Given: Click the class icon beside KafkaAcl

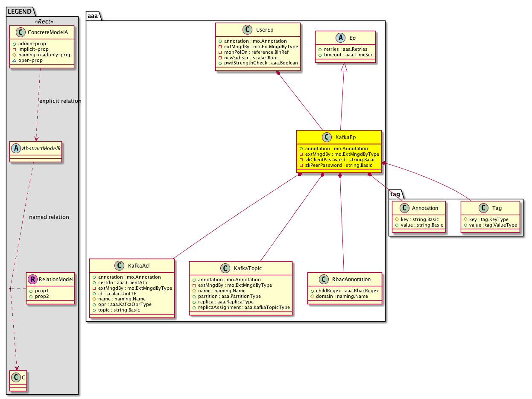Looking at the screenshot, I should 120,265.
